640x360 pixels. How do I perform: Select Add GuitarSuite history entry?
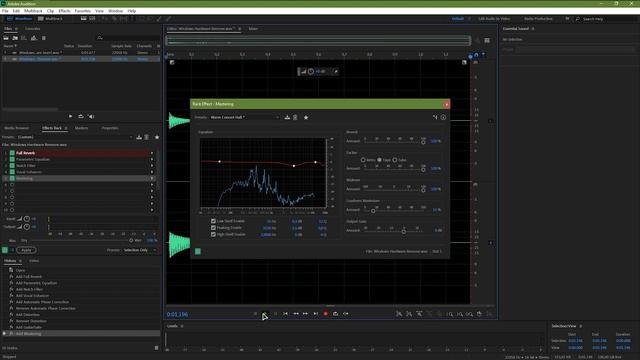tap(29, 327)
